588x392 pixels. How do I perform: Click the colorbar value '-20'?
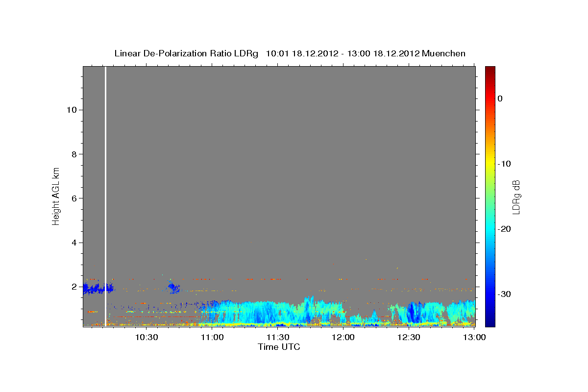(505, 229)
